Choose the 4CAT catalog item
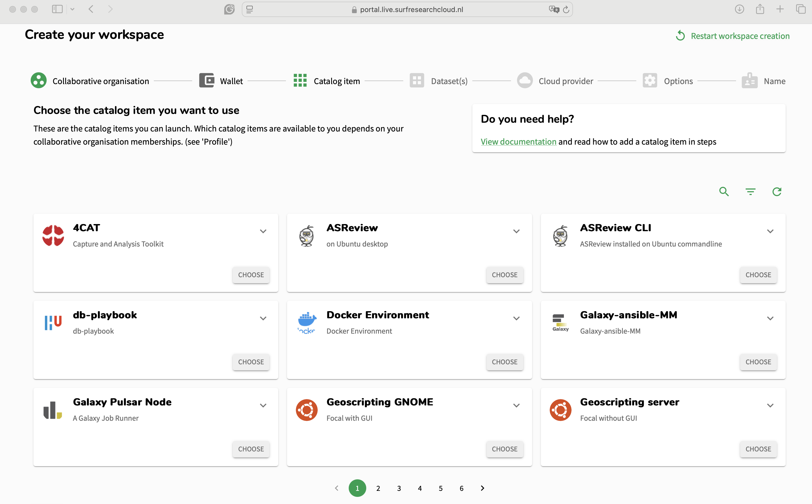 pyautogui.click(x=251, y=275)
